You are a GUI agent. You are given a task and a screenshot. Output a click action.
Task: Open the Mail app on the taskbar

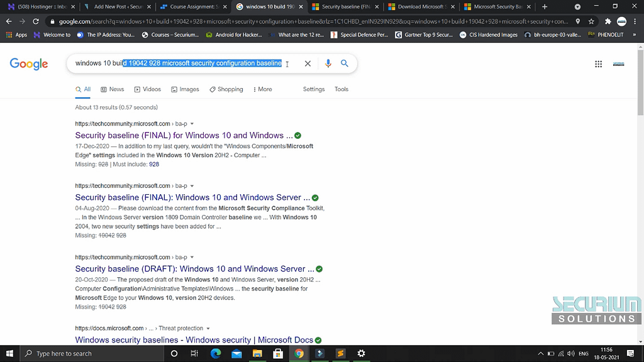pyautogui.click(x=236, y=353)
